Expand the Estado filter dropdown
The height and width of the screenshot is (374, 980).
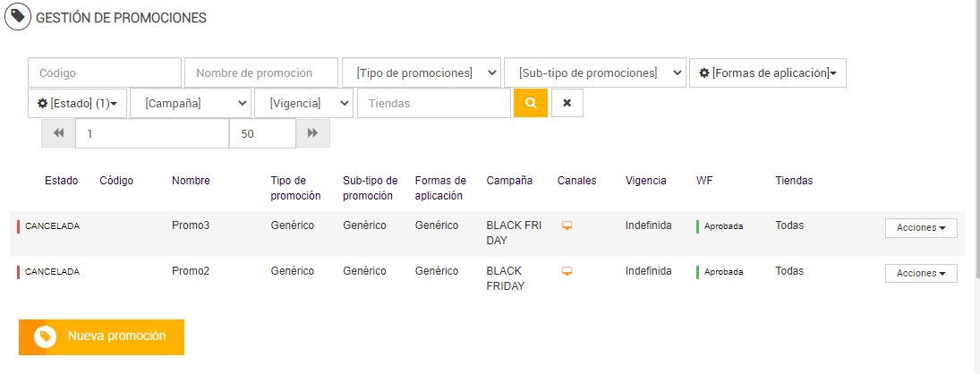click(x=77, y=103)
